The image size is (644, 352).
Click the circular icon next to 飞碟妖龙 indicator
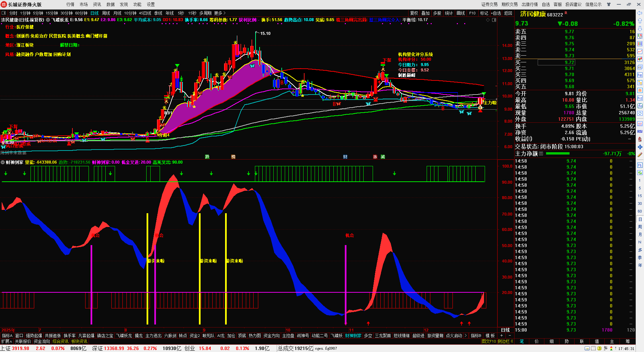(48, 20)
